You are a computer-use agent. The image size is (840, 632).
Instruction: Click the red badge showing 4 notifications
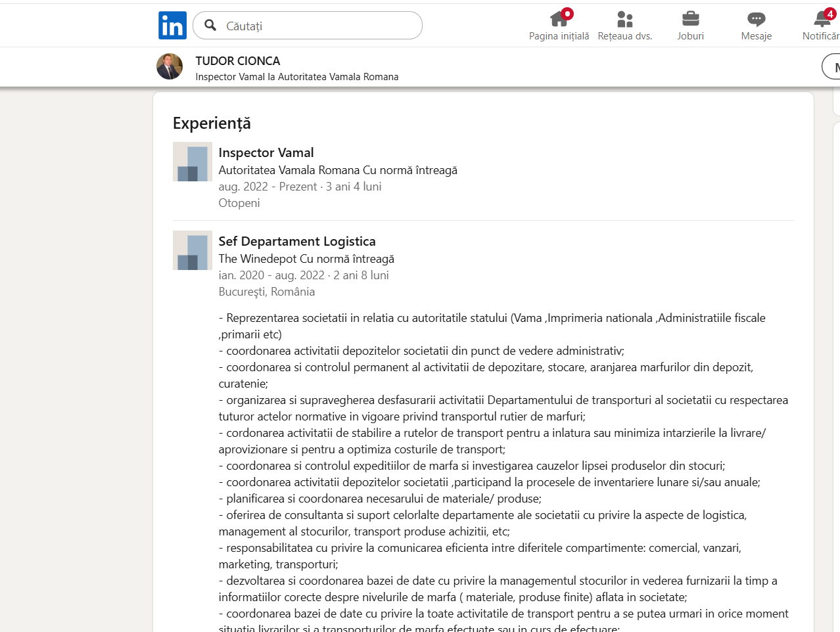coord(830,14)
